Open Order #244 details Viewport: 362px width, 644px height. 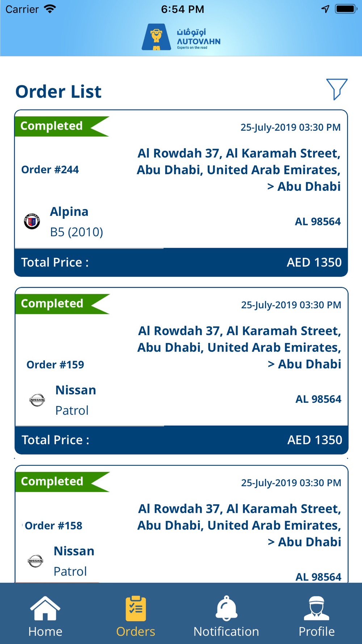[50, 170]
